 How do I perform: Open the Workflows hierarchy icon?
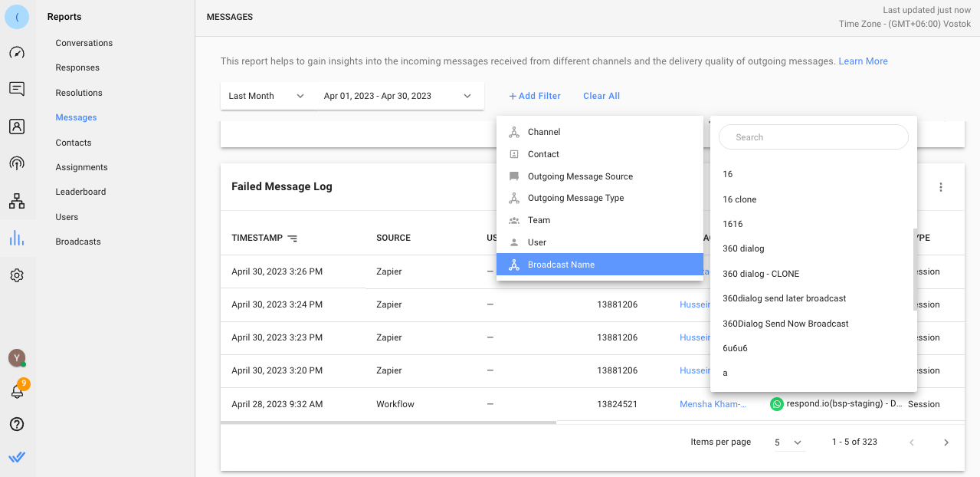(x=17, y=202)
